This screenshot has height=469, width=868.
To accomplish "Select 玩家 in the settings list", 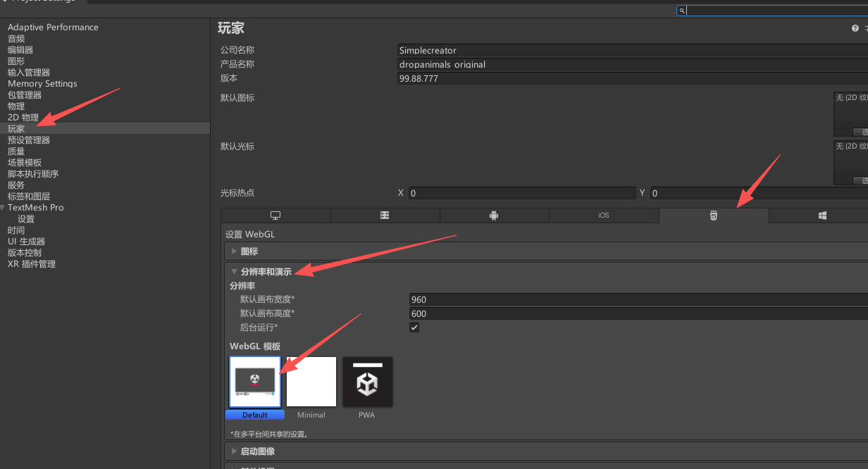I will (x=16, y=129).
